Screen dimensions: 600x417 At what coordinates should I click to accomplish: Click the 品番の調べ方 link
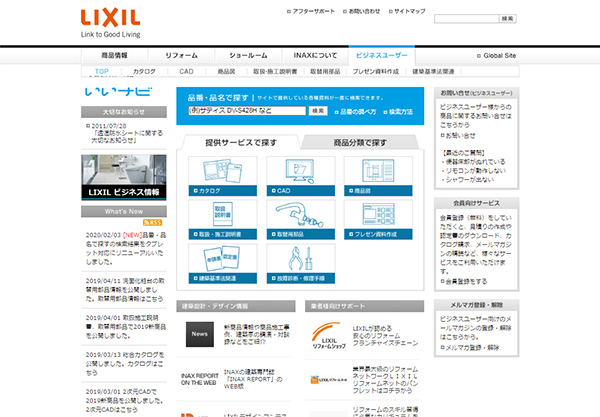point(357,111)
